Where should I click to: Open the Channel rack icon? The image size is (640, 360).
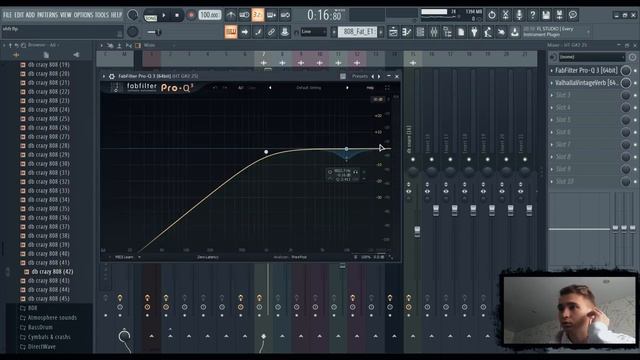[x=420, y=32]
